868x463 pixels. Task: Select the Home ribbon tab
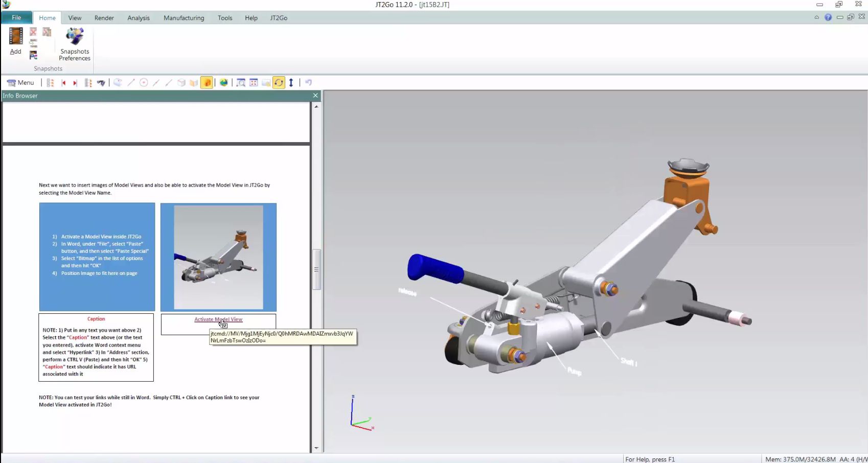pos(48,18)
